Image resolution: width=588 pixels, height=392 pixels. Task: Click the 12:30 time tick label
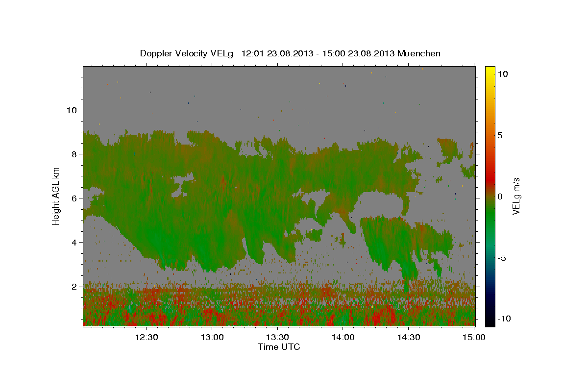147,338
